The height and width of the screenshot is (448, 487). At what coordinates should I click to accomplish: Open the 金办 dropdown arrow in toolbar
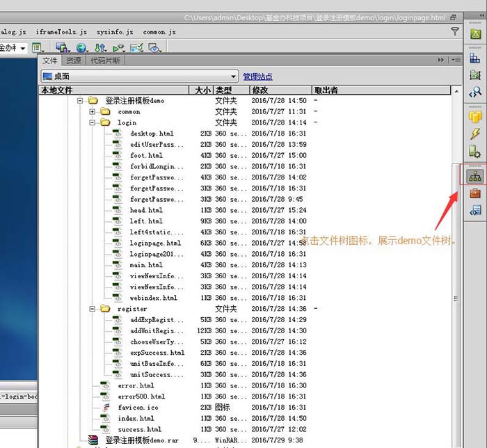pos(23,49)
